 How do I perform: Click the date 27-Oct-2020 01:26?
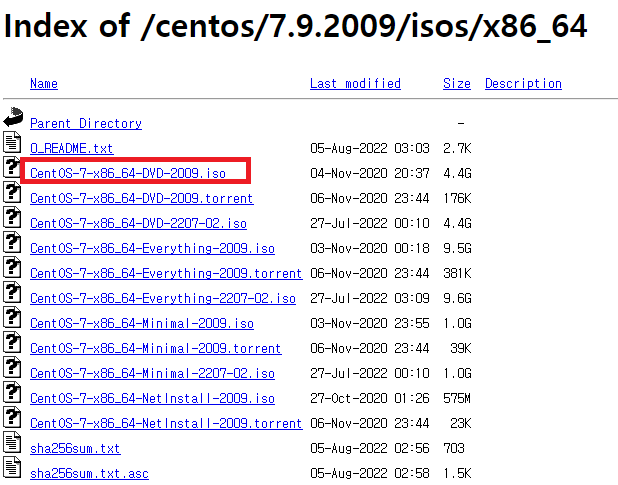click(x=370, y=398)
